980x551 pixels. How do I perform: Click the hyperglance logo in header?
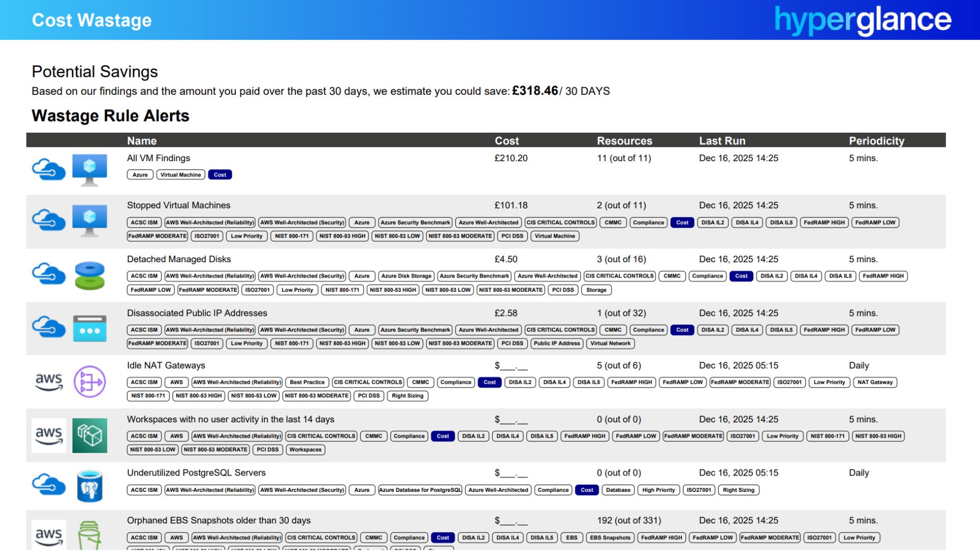coord(862,20)
